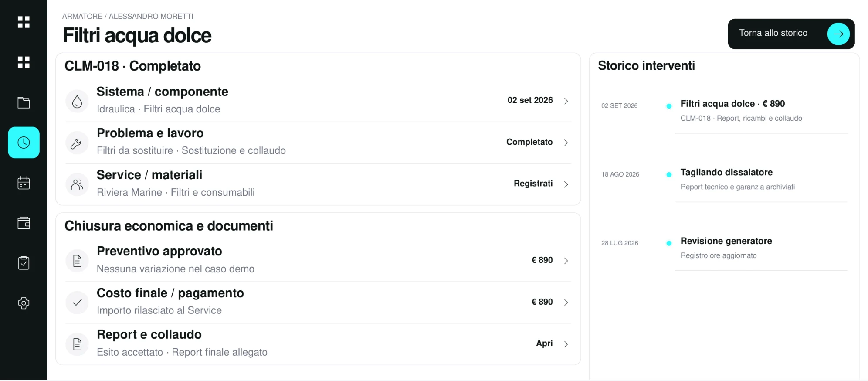The height and width of the screenshot is (381, 868).
Task: Click the CLM-018 · Completato heading
Action: [133, 66]
